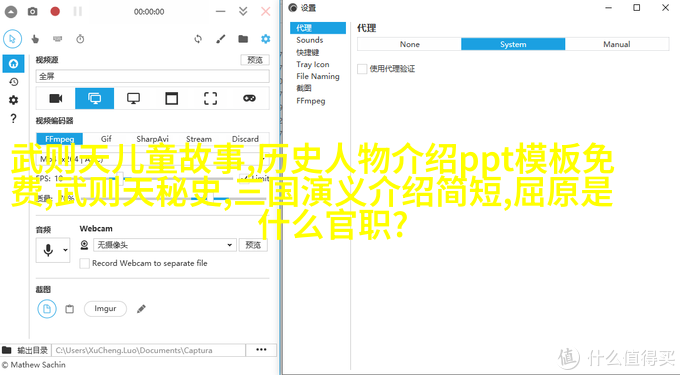Collapse the Captura window with the up arrow
This screenshot has height=375, width=680.
[x=10, y=12]
